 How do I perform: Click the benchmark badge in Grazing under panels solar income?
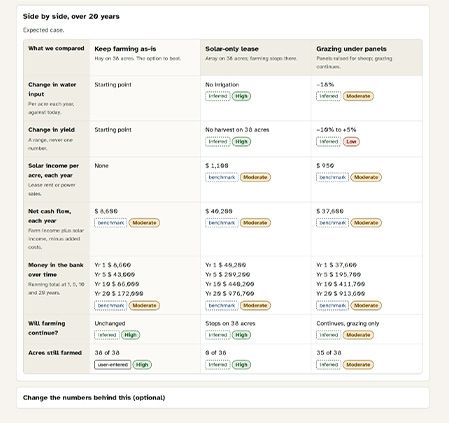pyautogui.click(x=332, y=177)
